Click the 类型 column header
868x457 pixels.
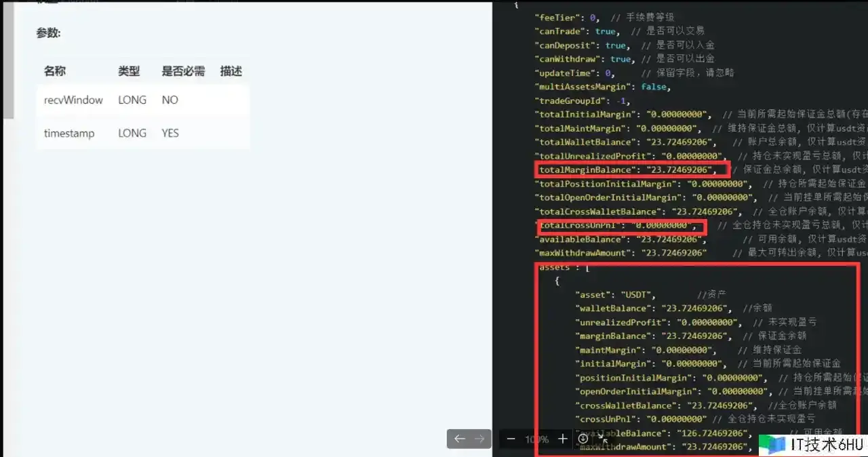tap(129, 71)
